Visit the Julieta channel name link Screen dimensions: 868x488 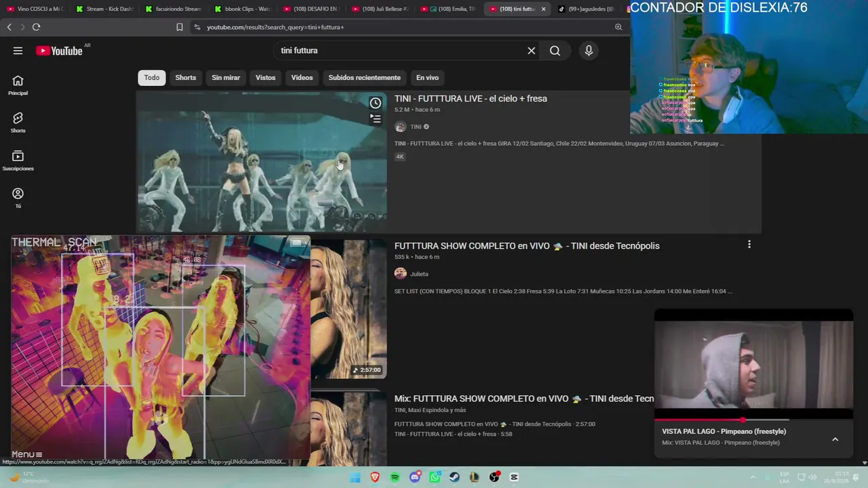pos(419,274)
